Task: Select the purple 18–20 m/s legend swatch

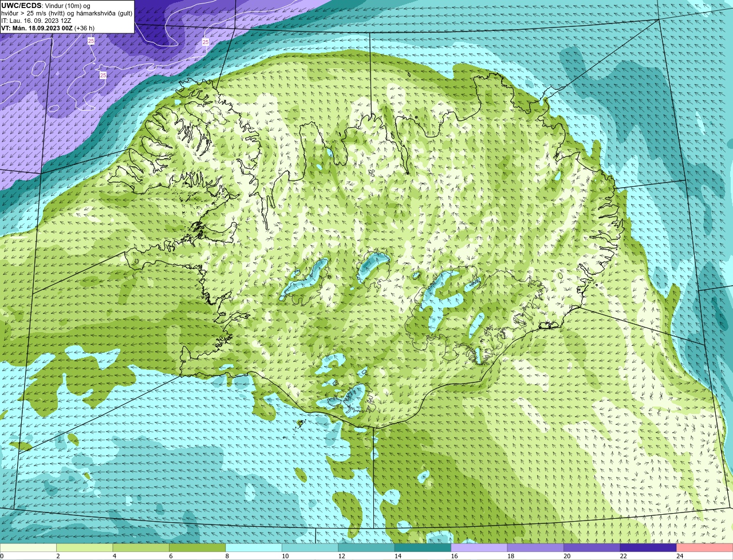Action: point(535,547)
